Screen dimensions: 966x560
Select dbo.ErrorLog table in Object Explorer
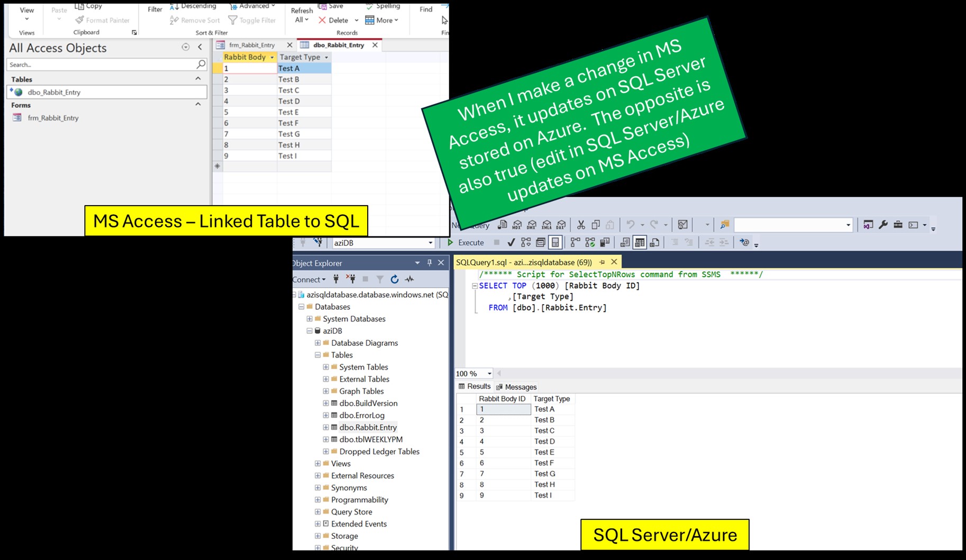(x=362, y=416)
